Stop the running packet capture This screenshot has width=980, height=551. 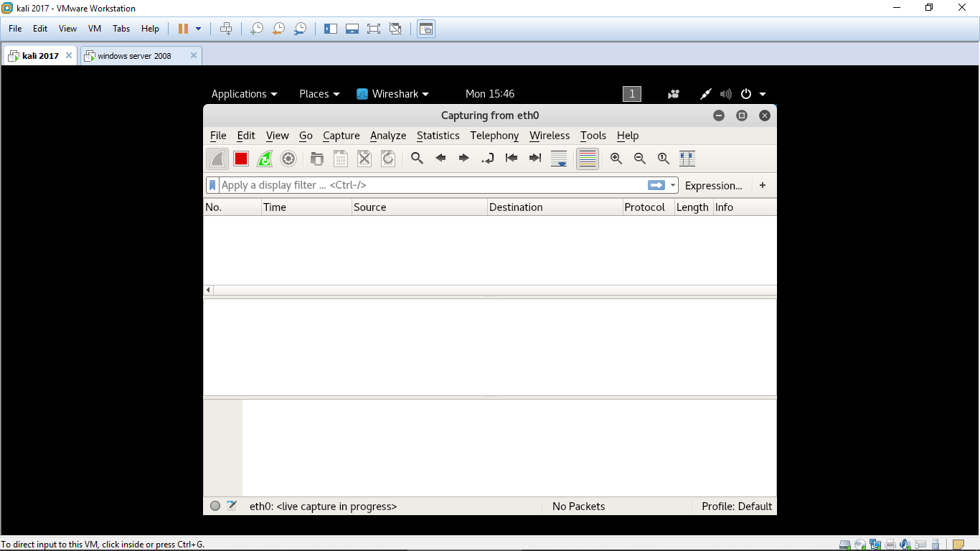click(241, 159)
